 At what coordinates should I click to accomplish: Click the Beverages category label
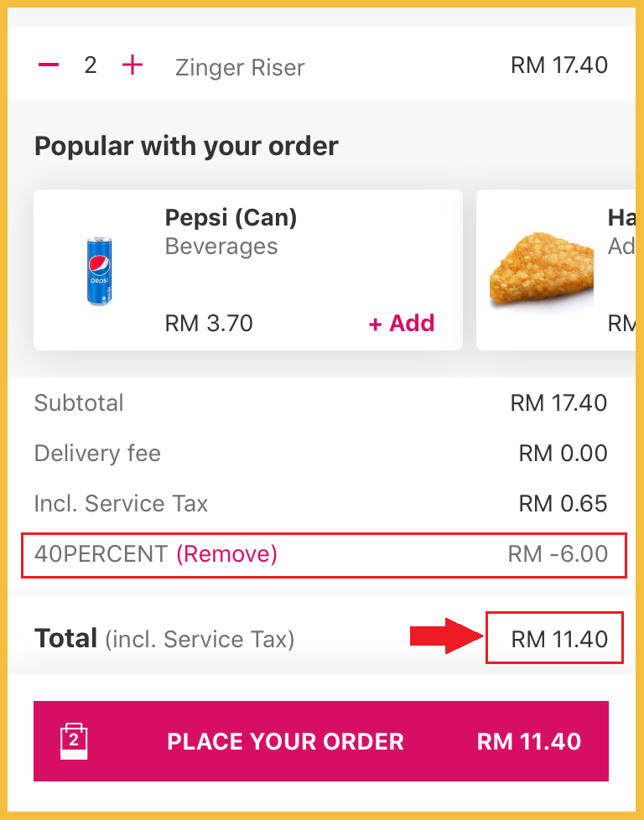[x=221, y=247]
